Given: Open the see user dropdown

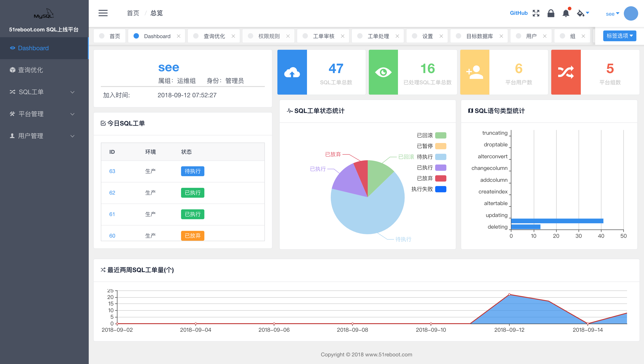Looking at the screenshot, I should click(x=612, y=14).
